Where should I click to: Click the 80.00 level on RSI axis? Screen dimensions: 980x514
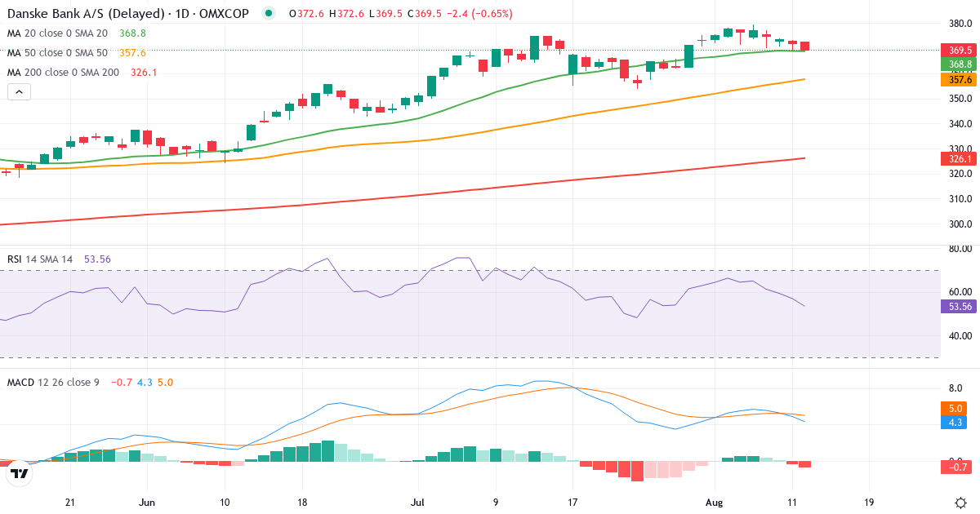[960, 249]
